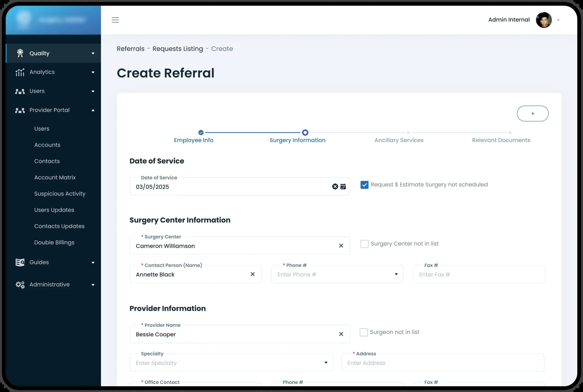Check Surgeon not in list

coord(363,332)
